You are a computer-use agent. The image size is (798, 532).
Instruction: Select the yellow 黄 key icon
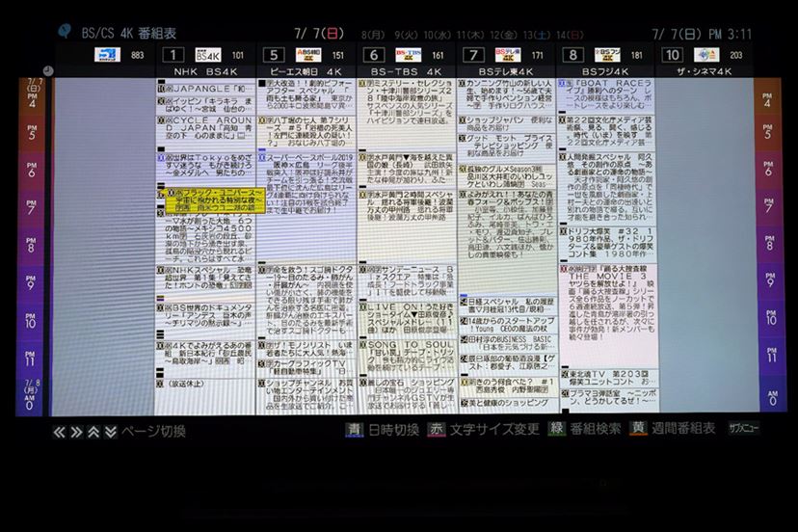pyautogui.click(x=638, y=428)
